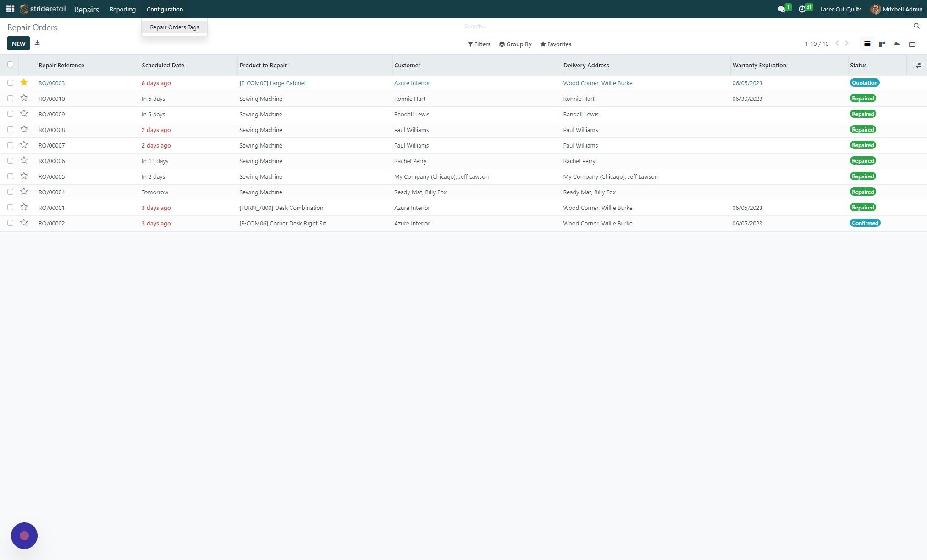Open optional columns settings icon
This screenshot has height=560, width=927.
tap(918, 66)
